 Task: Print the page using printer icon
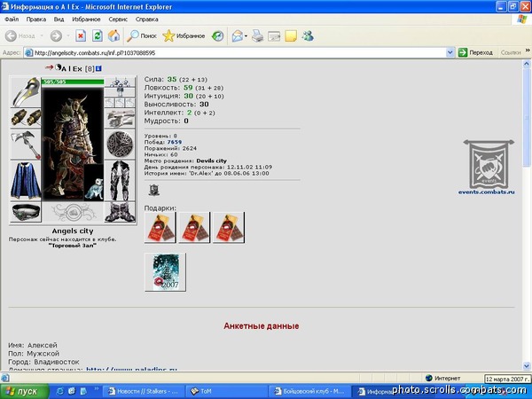coord(257,35)
